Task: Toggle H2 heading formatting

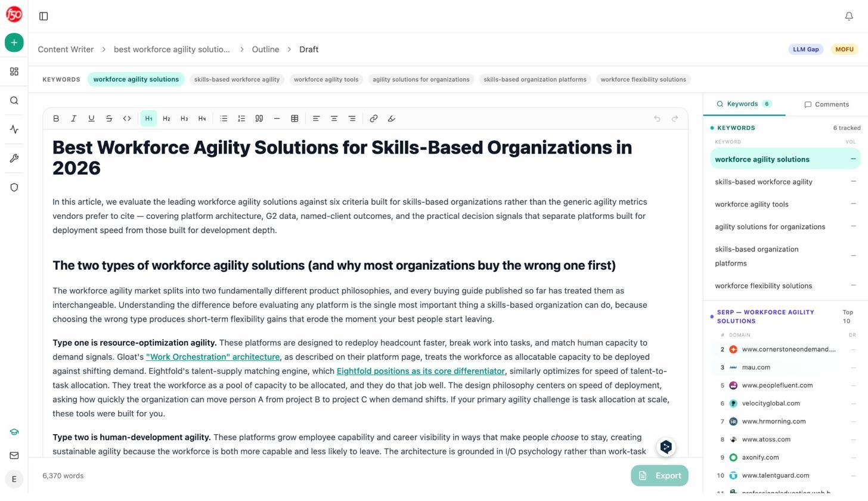Action: [x=166, y=118]
